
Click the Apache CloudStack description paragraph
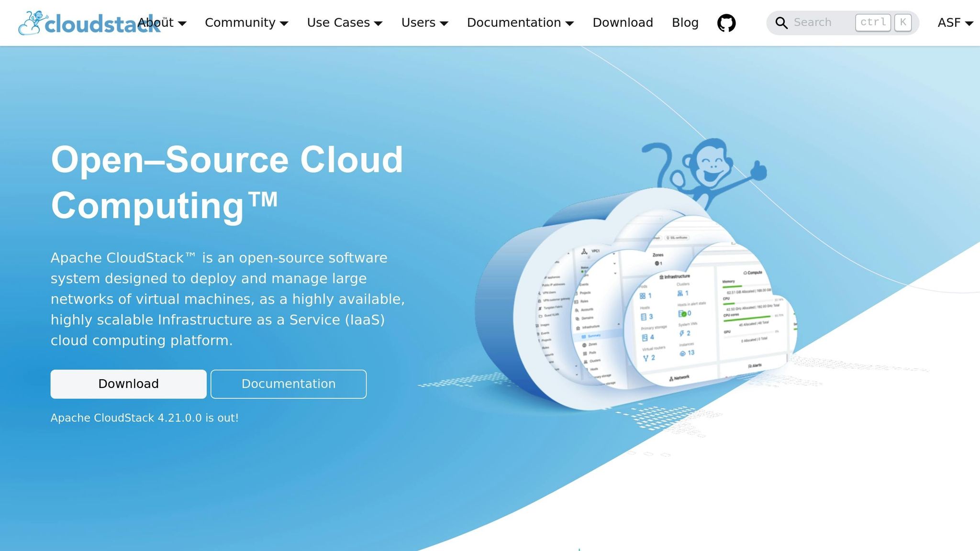228,298
